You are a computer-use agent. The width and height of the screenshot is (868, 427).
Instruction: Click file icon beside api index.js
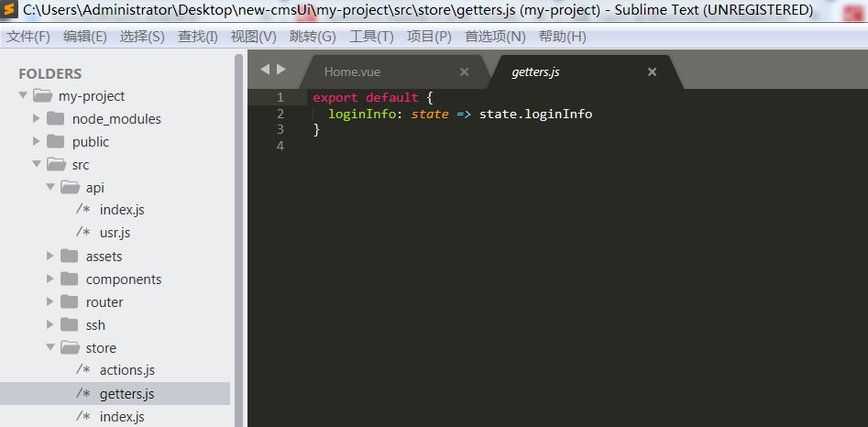83,210
